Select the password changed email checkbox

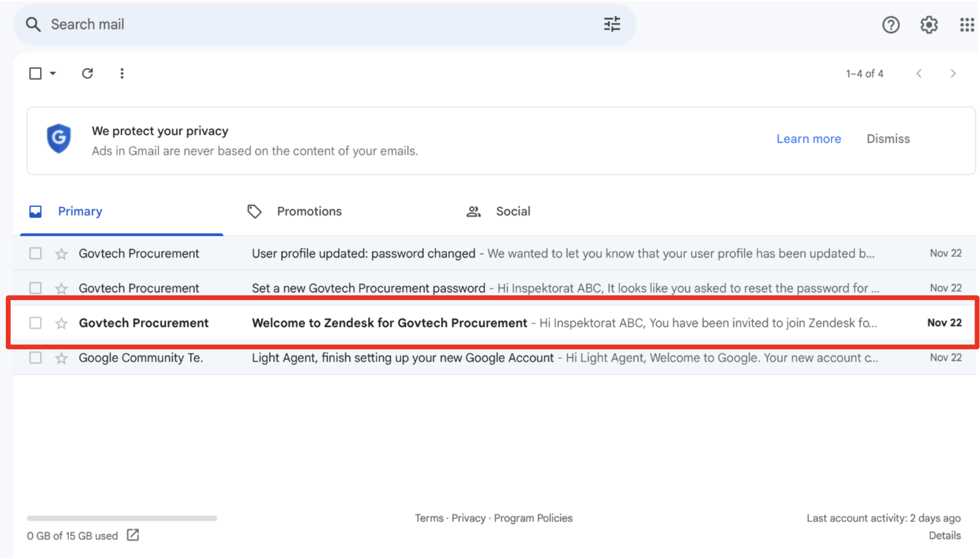[x=35, y=253]
